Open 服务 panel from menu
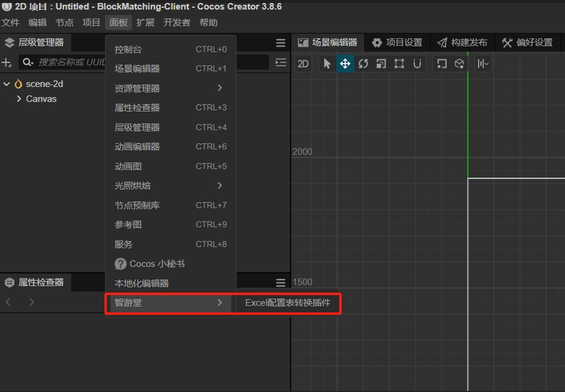 coord(171,244)
